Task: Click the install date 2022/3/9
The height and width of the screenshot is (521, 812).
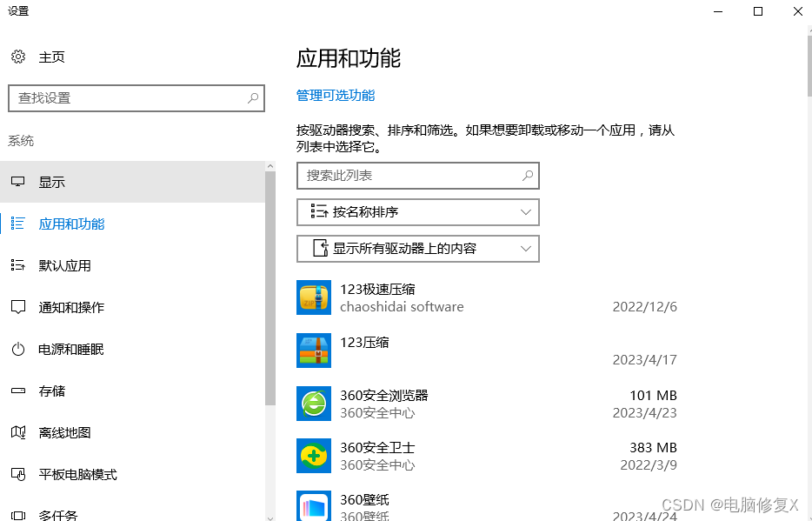Action: [649, 465]
